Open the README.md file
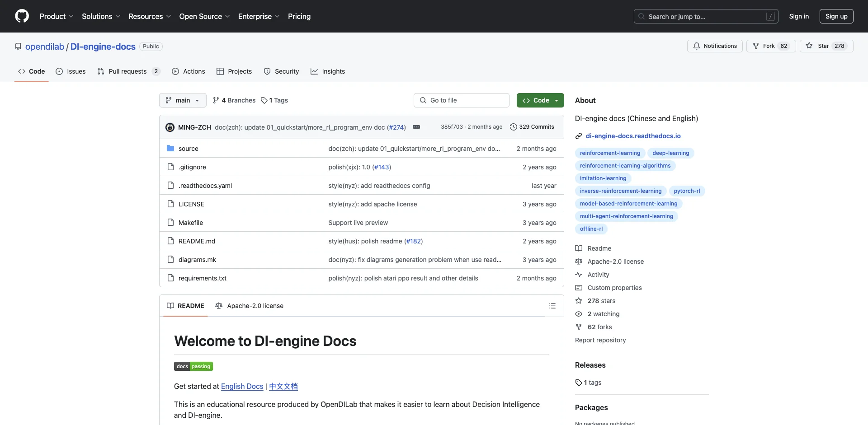The width and height of the screenshot is (868, 425). 197,241
